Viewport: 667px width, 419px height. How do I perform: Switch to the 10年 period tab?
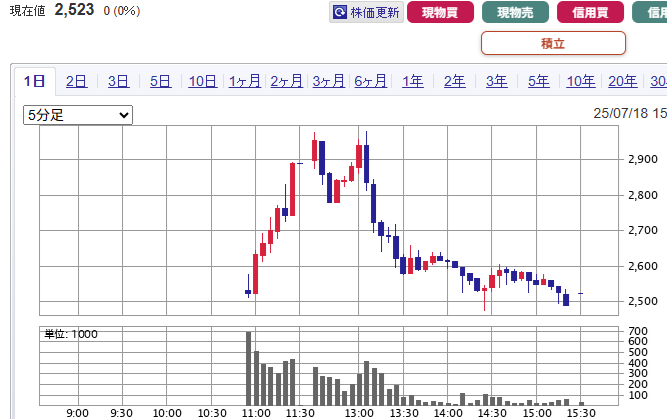pos(581,81)
